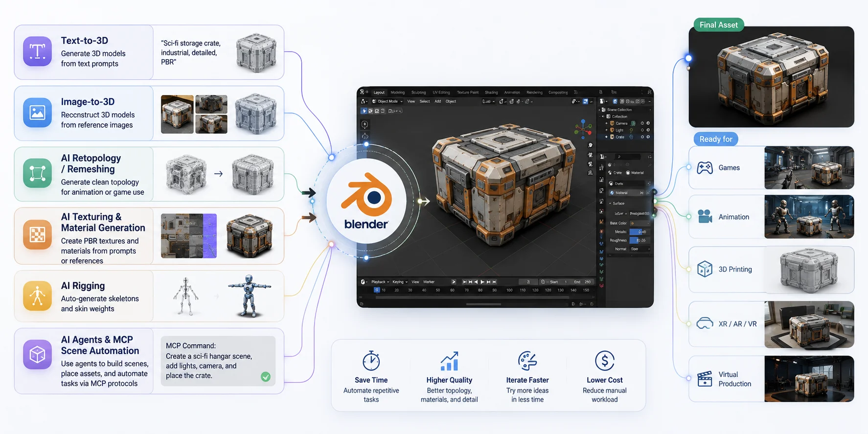Click the Animation camera-person icon
Image resolution: width=868 pixels, height=434 pixels.
click(705, 216)
